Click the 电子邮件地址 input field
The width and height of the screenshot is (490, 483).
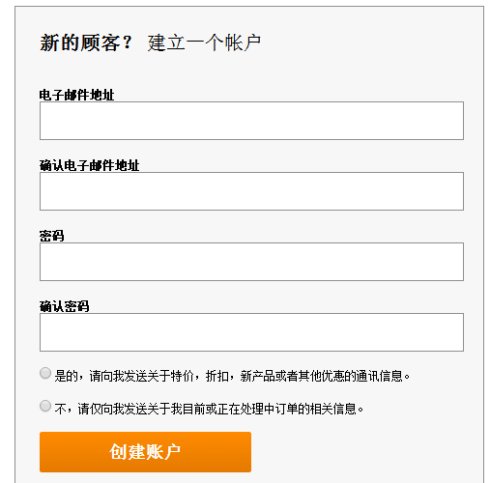coord(252,121)
